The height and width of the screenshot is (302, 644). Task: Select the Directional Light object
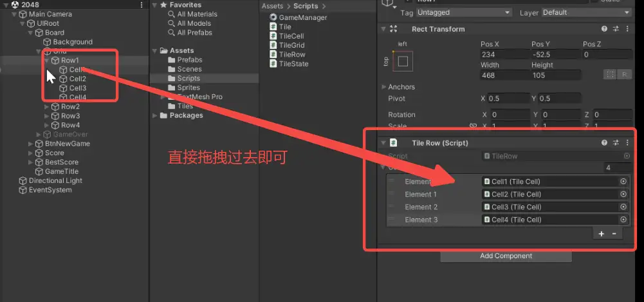point(55,180)
